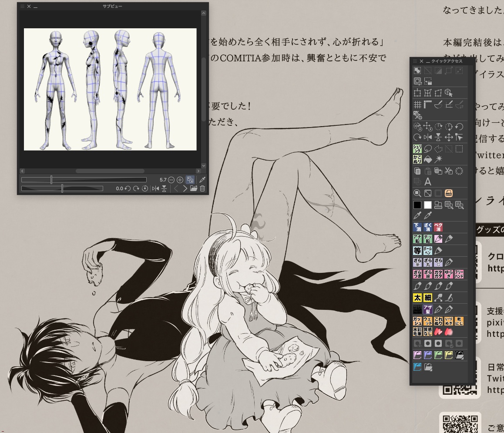Select the 3D object selection tool
The height and width of the screenshot is (433, 504).
pyautogui.click(x=449, y=93)
